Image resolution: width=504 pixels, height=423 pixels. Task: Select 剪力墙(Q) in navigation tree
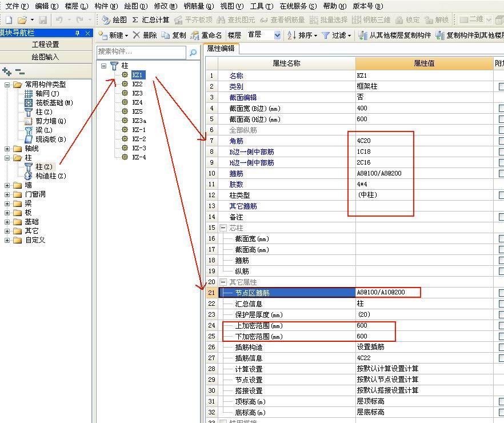click(45, 121)
